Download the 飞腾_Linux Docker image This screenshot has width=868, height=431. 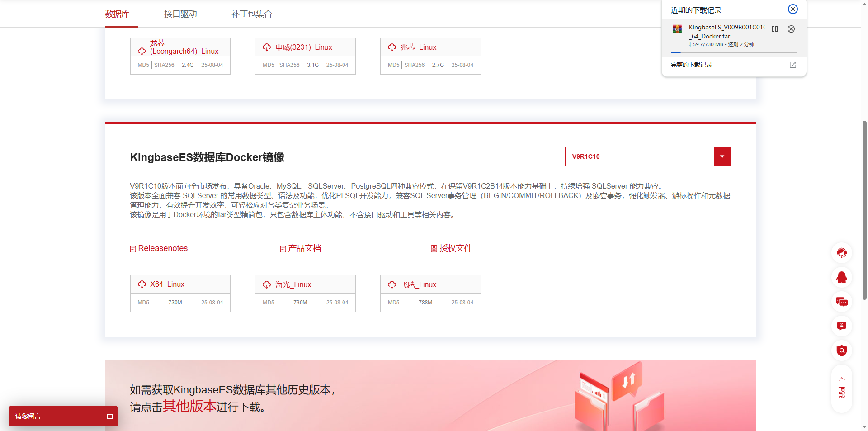click(x=418, y=284)
